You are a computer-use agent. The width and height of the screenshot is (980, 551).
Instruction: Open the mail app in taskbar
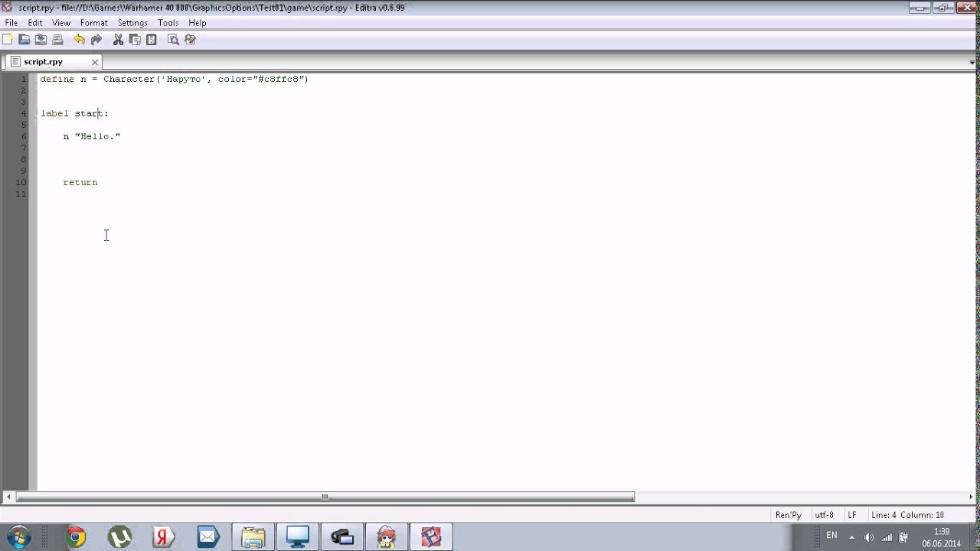(x=207, y=537)
